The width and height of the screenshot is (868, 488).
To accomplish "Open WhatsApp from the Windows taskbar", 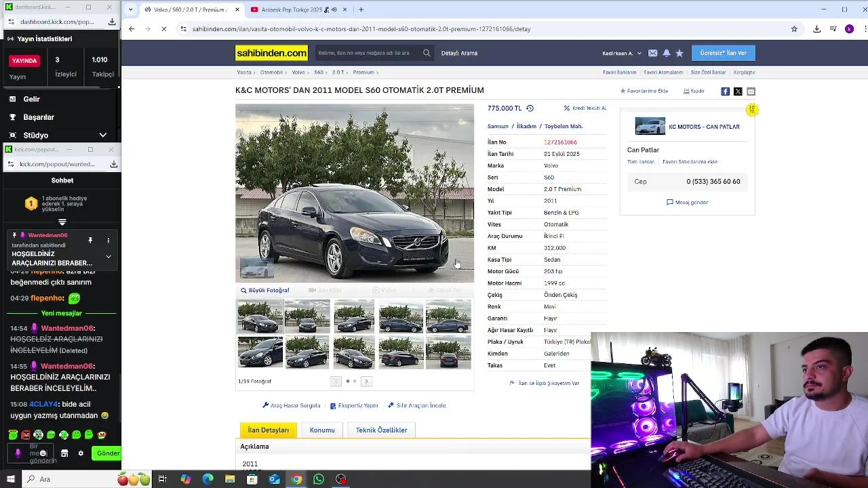I will coord(319,479).
